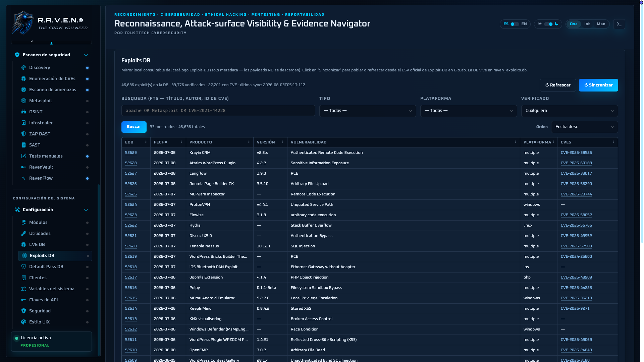Click the Discovery radar icon in sidebar
Image resolution: width=644 pixels, height=362 pixels.
[23, 68]
